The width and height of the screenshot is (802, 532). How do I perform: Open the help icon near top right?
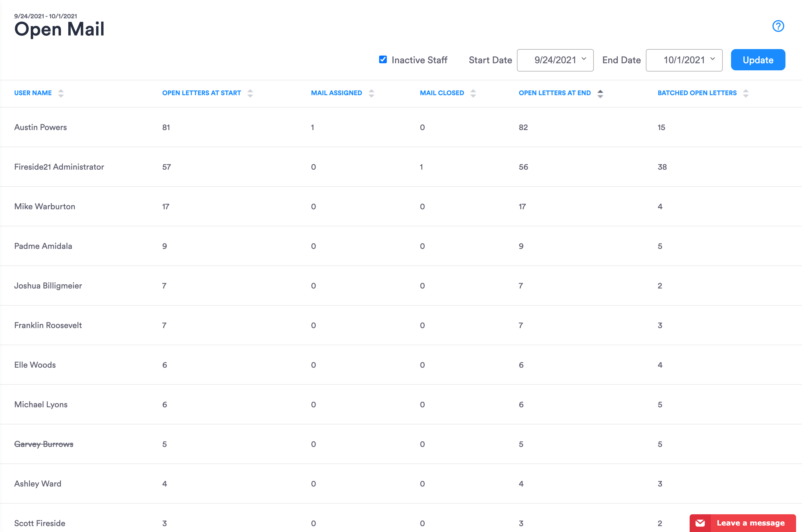tap(778, 26)
